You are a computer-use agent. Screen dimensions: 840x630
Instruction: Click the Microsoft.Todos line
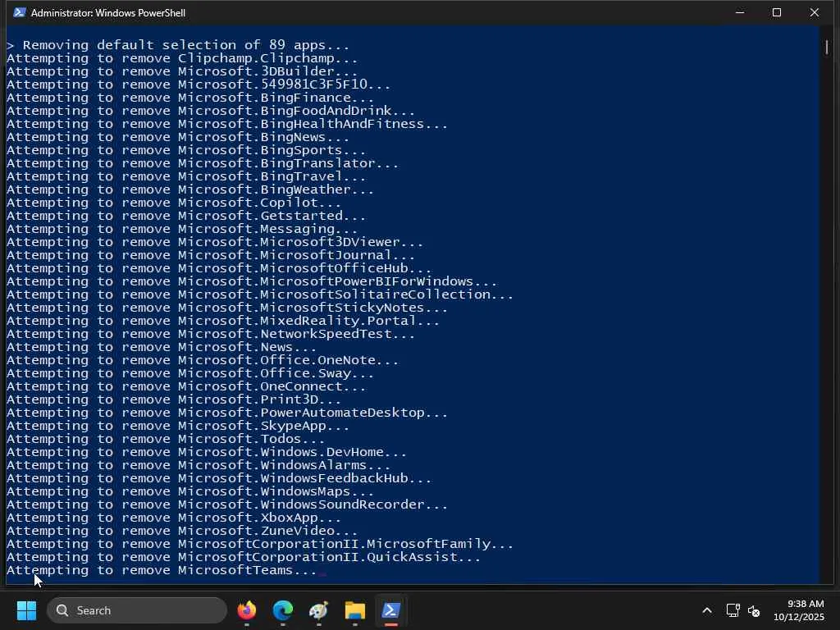[x=166, y=439]
